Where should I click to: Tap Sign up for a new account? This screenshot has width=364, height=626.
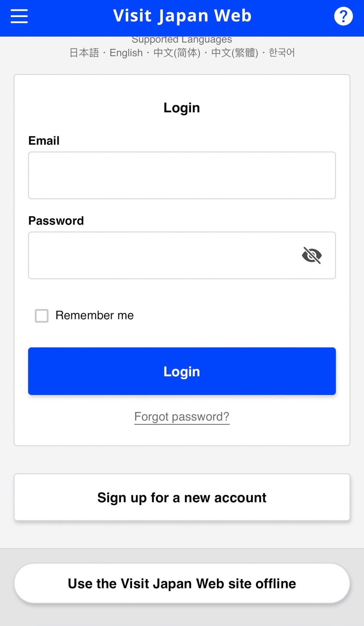182,497
